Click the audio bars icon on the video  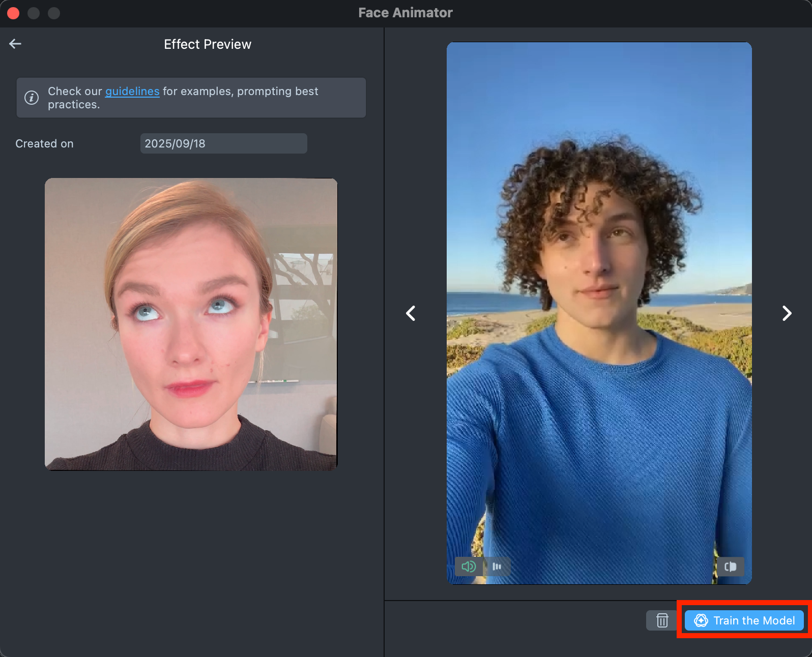497,566
